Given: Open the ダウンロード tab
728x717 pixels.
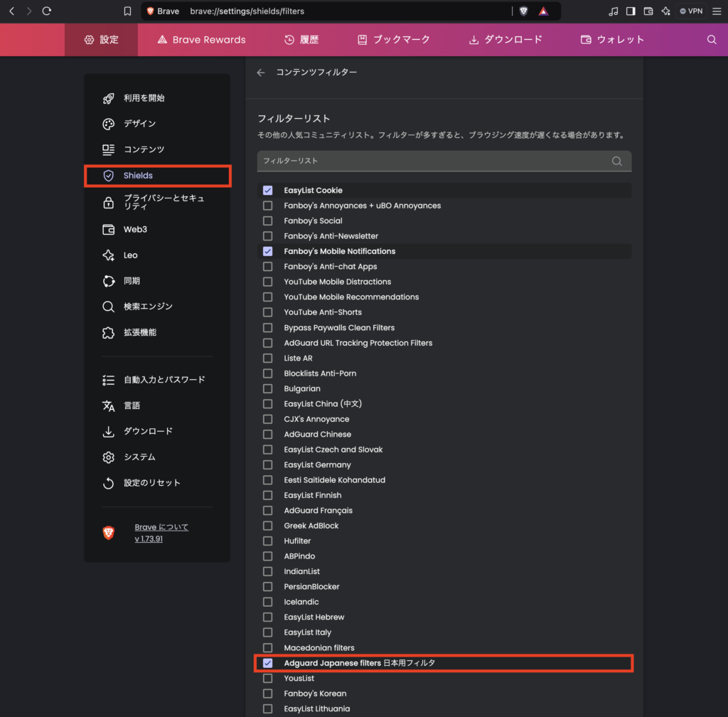Looking at the screenshot, I should 505,39.
